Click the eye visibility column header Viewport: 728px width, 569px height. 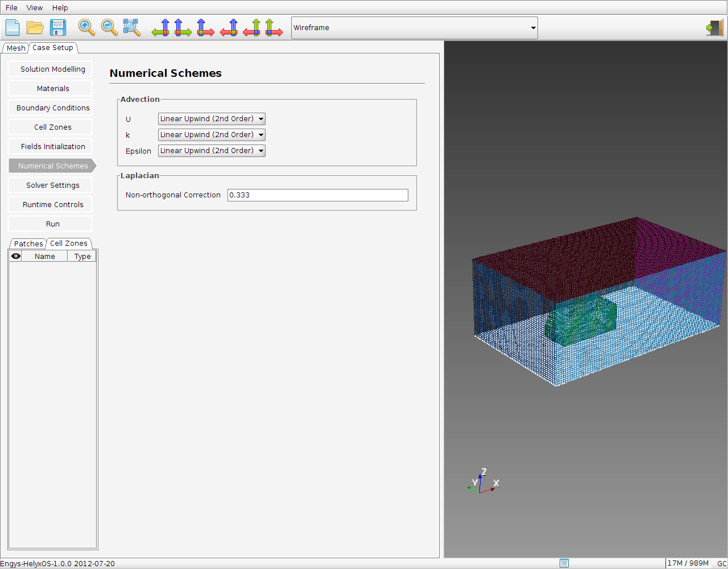(16, 256)
